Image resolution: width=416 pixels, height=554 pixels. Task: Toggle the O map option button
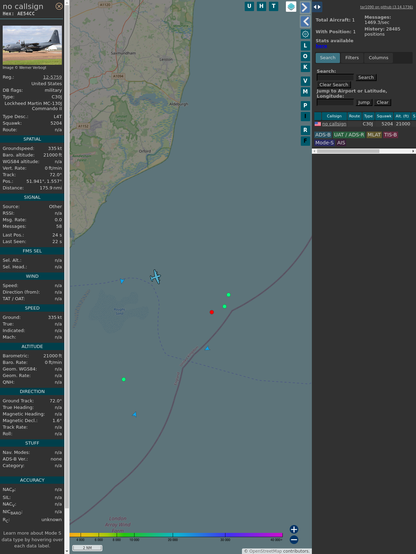[305, 56]
